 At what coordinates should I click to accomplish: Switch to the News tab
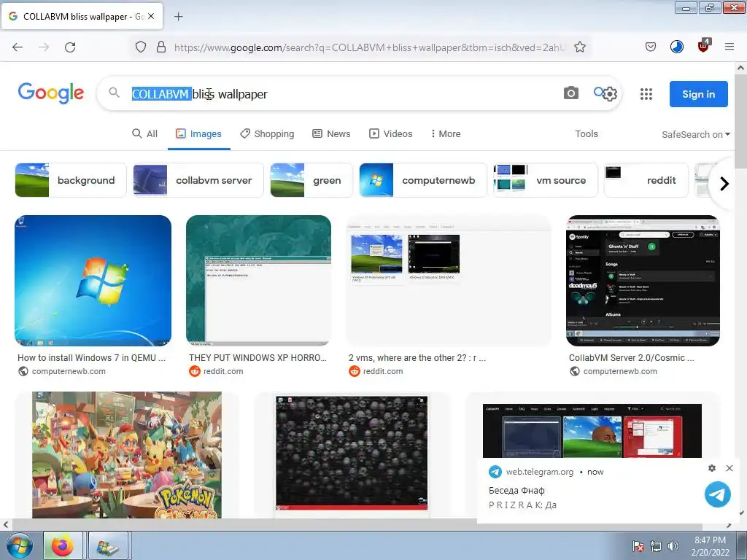pyautogui.click(x=332, y=134)
